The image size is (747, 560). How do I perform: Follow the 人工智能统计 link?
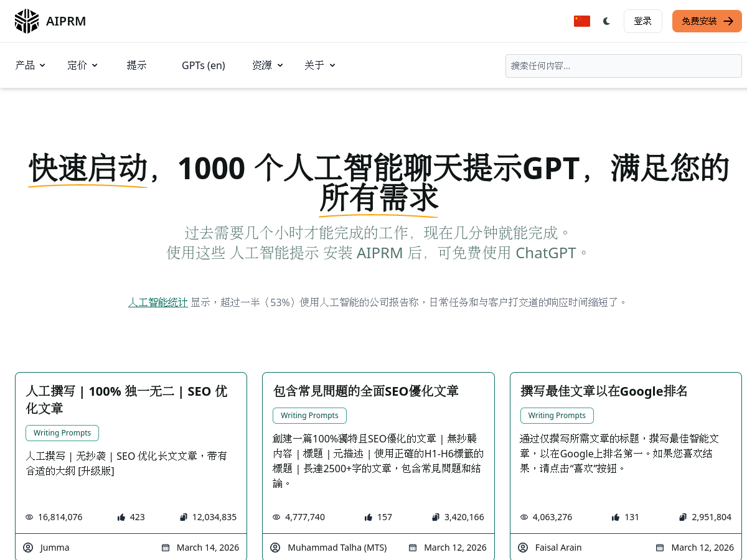158,302
